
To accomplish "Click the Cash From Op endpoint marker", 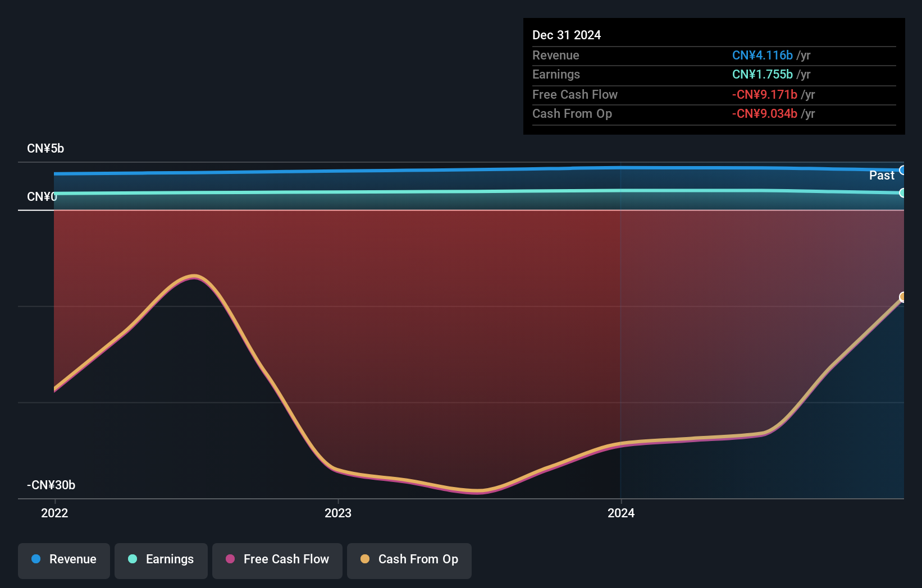I will point(902,297).
